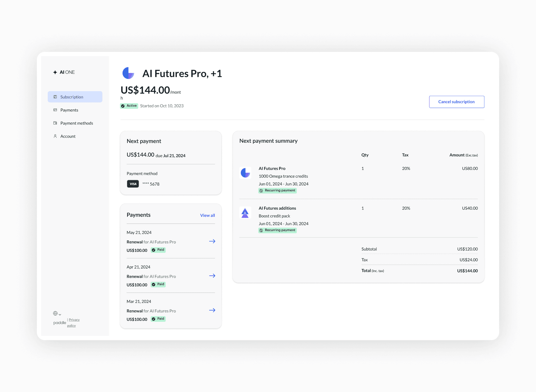Click the Paid check icon for Apr 21 payment
The height and width of the screenshot is (392, 536).
point(154,285)
